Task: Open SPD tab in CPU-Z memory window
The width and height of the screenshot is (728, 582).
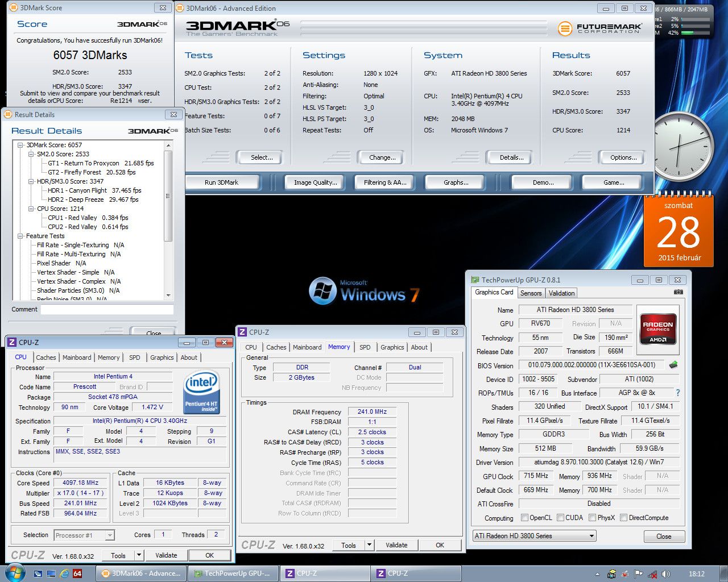Action: tap(365, 347)
